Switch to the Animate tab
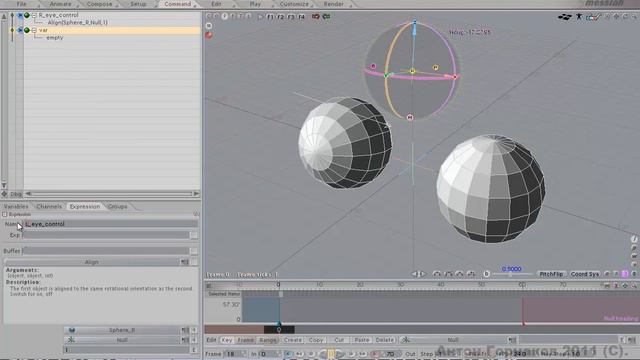Viewport: 640px width, 360px height. [x=60, y=4]
